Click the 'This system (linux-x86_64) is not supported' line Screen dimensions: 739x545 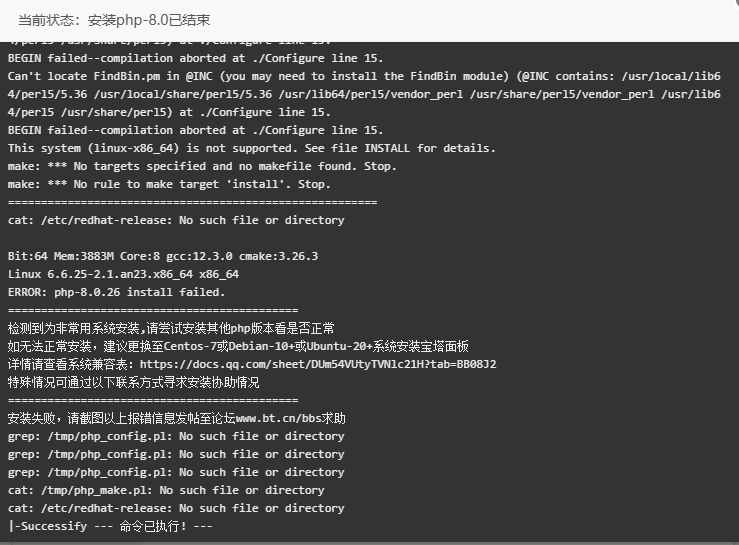tap(252, 149)
